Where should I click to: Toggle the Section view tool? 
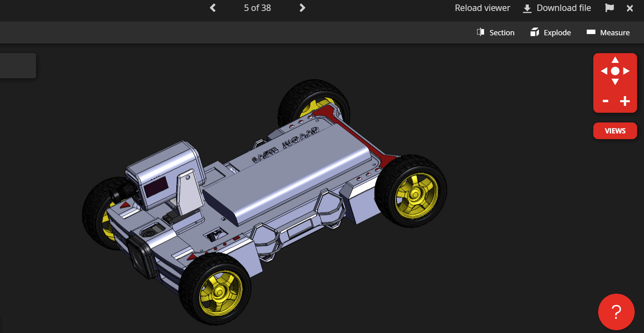tap(496, 32)
